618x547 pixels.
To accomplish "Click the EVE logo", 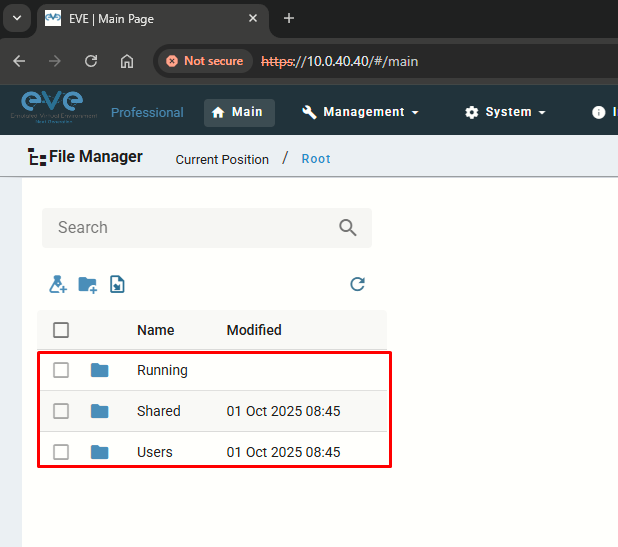I will 54,107.
